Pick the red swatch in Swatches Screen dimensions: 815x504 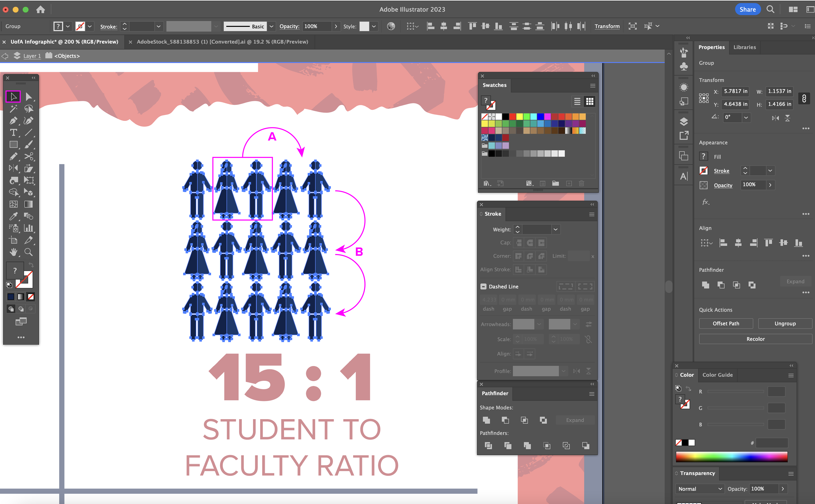click(512, 116)
